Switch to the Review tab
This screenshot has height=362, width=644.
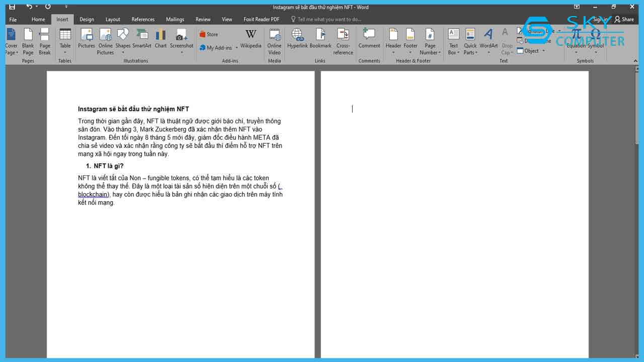(x=203, y=19)
